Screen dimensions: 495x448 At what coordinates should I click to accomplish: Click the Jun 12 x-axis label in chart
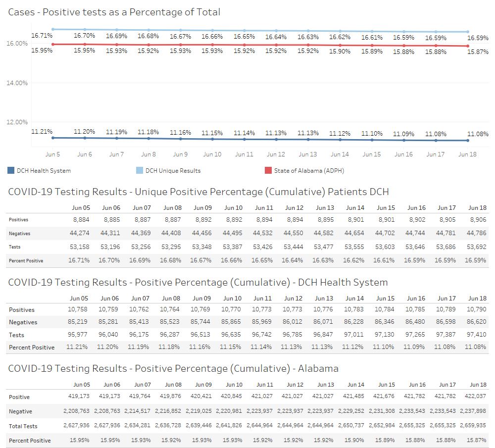[x=276, y=154]
